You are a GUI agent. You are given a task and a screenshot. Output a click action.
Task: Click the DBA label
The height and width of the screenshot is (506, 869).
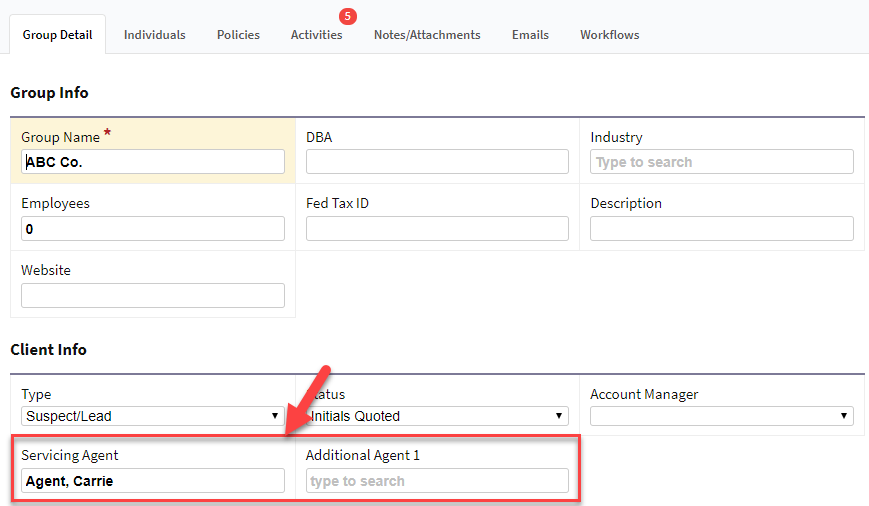coord(319,137)
